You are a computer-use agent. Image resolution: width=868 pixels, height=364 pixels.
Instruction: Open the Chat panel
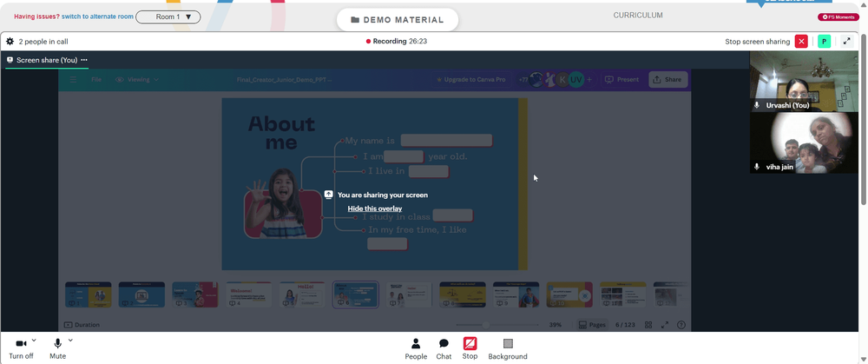[444, 349]
